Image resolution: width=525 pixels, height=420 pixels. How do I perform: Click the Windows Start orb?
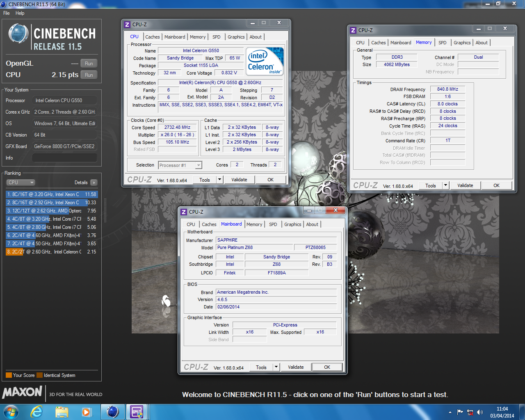[x=11, y=411]
